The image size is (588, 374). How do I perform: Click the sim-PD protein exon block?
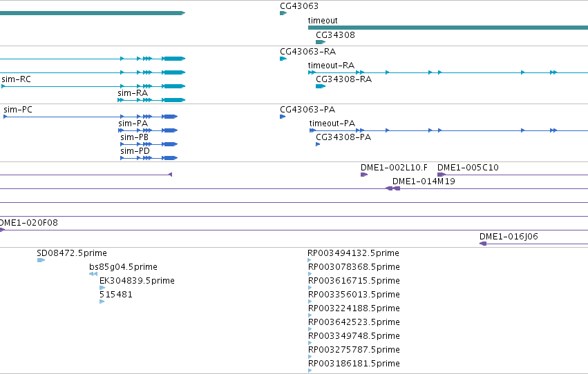click(171, 158)
